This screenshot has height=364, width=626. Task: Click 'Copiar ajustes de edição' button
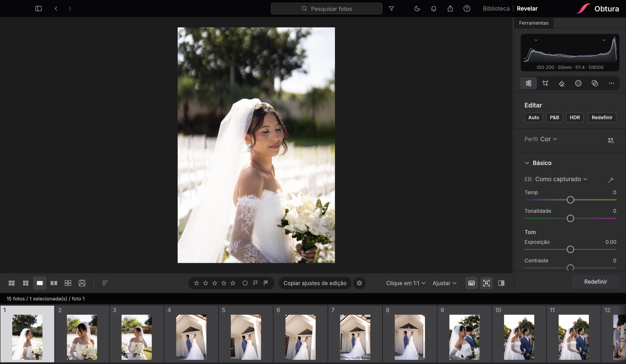pos(315,283)
